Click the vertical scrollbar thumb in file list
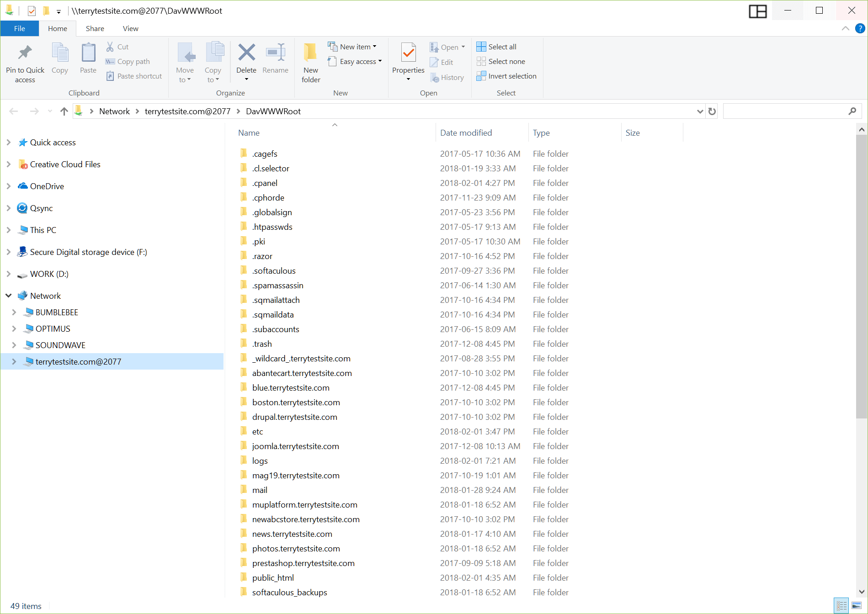 tap(861, 276)
